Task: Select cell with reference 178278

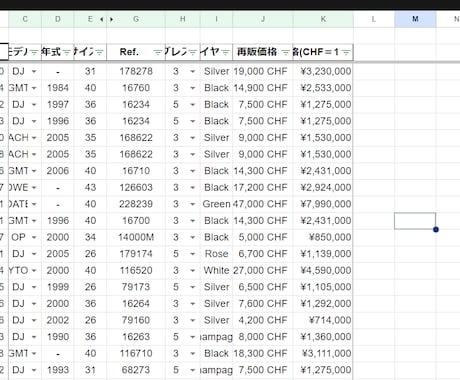Action: [136, 71]
